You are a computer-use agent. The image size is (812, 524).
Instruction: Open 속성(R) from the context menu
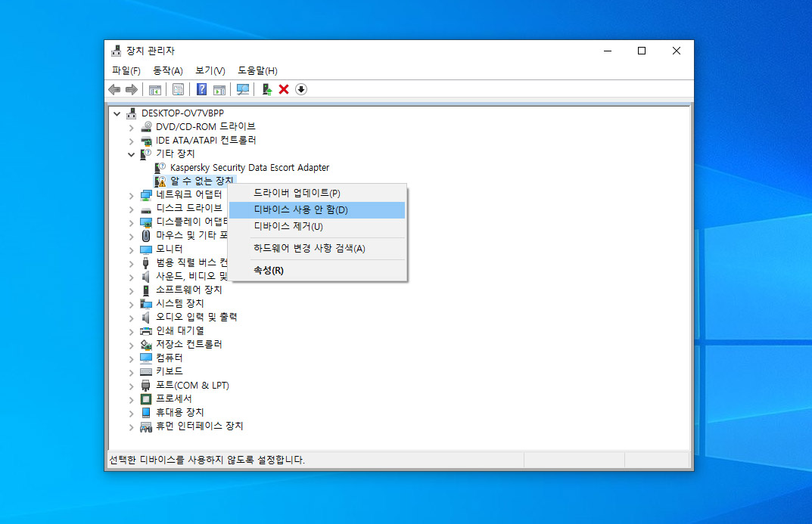[269, 270]
